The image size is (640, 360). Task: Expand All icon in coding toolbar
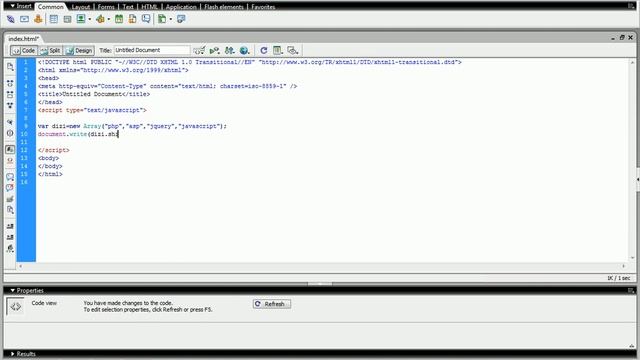point(10,105)
